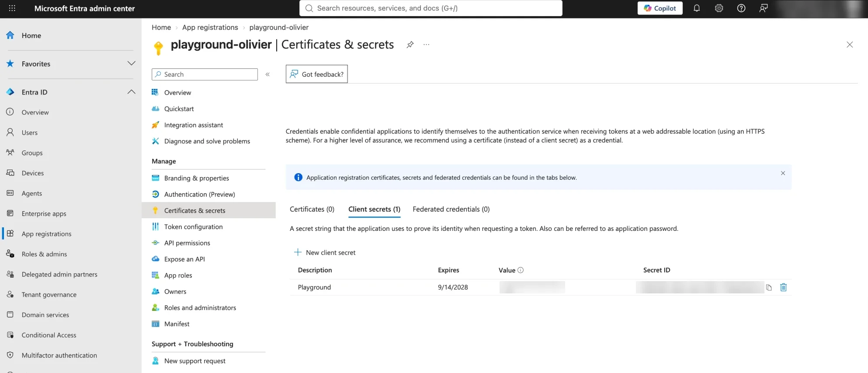Image resolution: width=868 pixels, height=373 pixels.
Task: Click the Home breadcrumb link
Action: (161, 27)
